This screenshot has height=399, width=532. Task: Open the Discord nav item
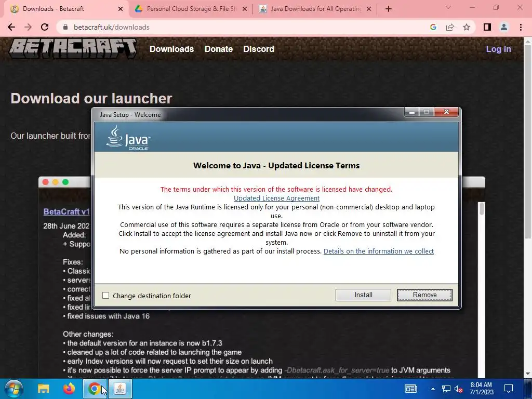coord(259,49)
